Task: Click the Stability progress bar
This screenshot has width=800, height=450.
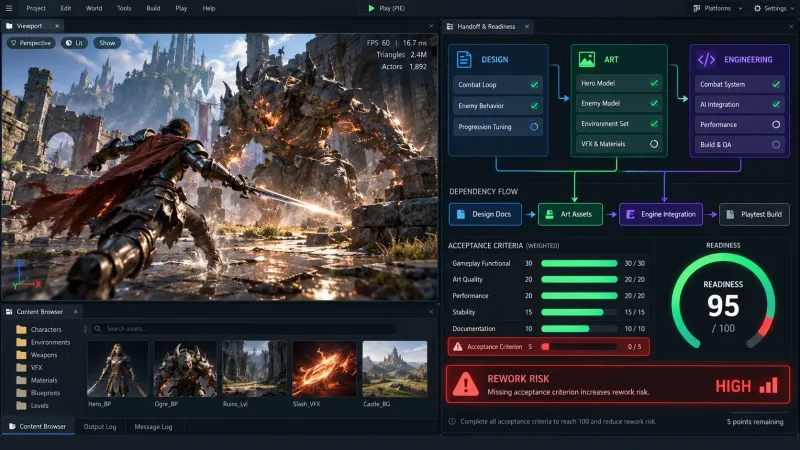Action: 579,312
